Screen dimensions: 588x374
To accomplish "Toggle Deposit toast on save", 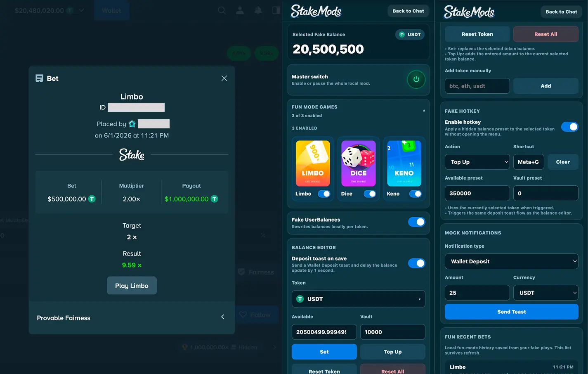I will (x=416, y=263).
